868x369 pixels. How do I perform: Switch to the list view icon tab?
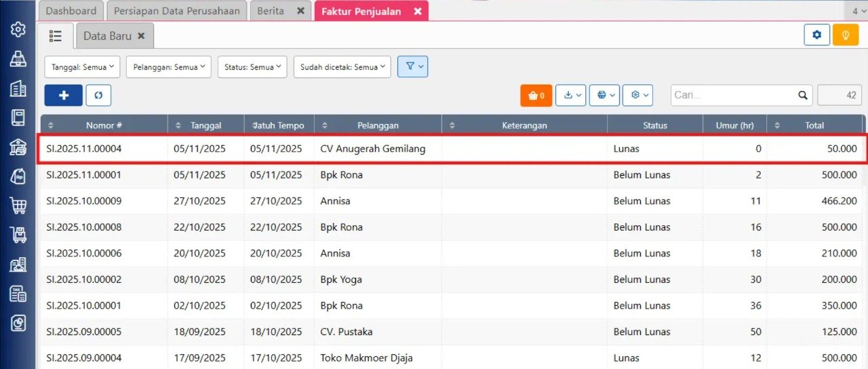[x=56, y=36]
